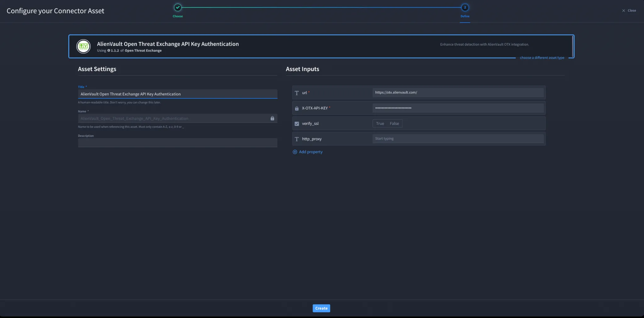Go to the Define step
644x318 pixels.
pos(465,7)
